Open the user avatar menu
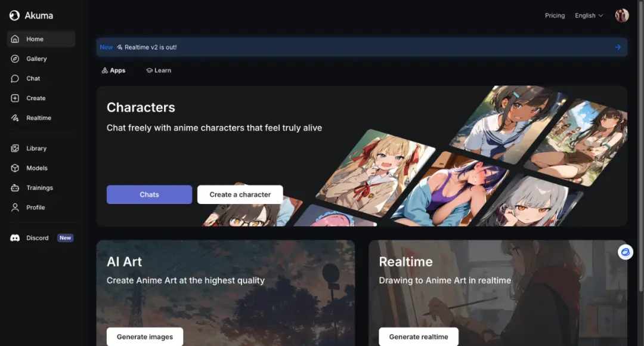 pos(622,16)
